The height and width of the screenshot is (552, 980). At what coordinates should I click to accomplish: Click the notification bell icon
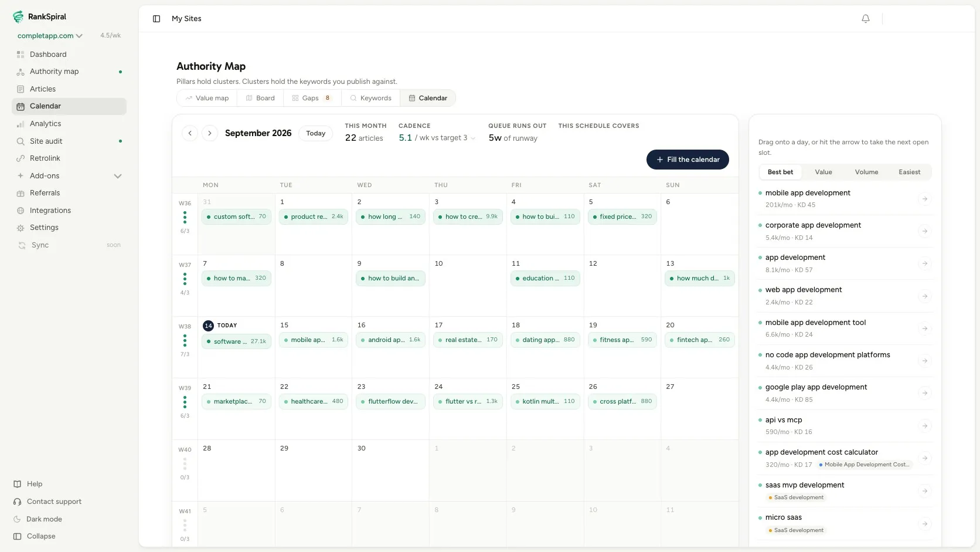(866, 19)
